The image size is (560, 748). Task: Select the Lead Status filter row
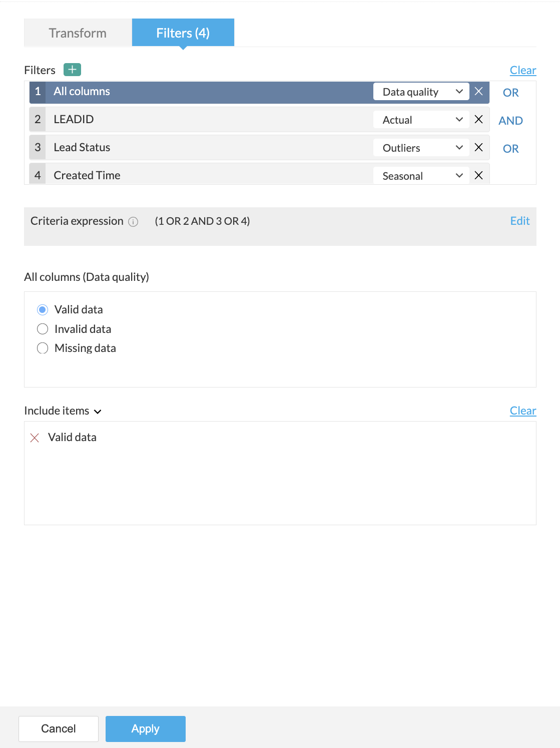[x=200, y=148]
